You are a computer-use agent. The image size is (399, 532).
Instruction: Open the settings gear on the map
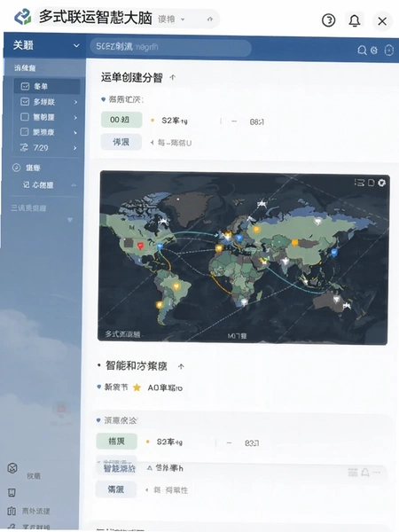[x=382, y=183]
